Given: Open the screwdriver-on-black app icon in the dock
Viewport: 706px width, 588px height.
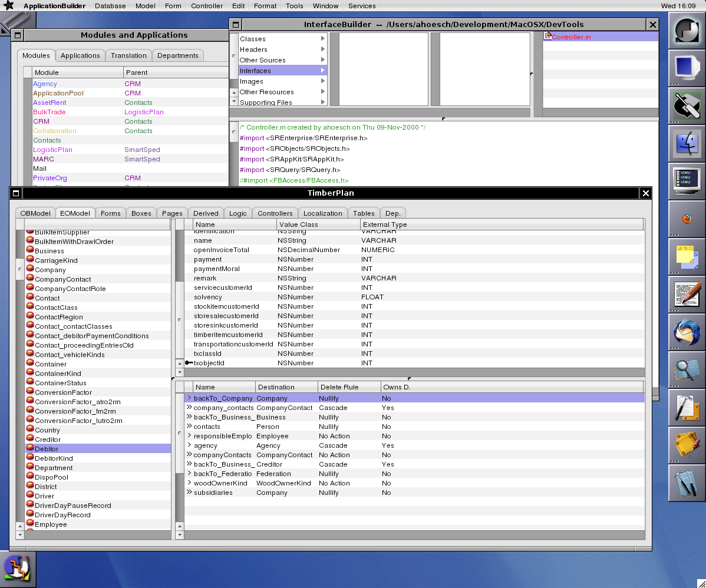Looking at the screenshot, I should 687,106.
